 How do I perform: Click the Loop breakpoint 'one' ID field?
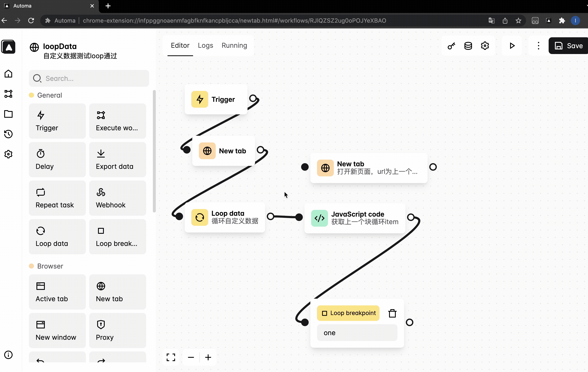pyautogui.click(x=357, y=332)
